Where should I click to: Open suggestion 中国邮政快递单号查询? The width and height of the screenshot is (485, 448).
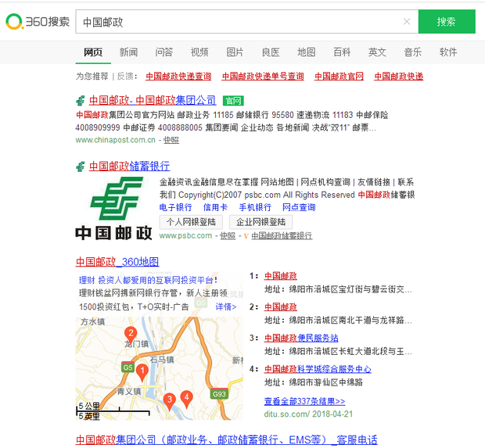(263, 77)
